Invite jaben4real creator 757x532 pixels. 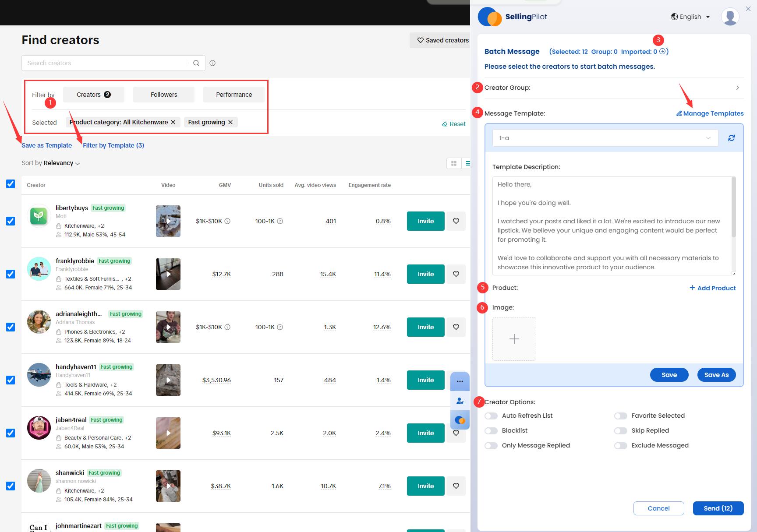pos(425,433)
